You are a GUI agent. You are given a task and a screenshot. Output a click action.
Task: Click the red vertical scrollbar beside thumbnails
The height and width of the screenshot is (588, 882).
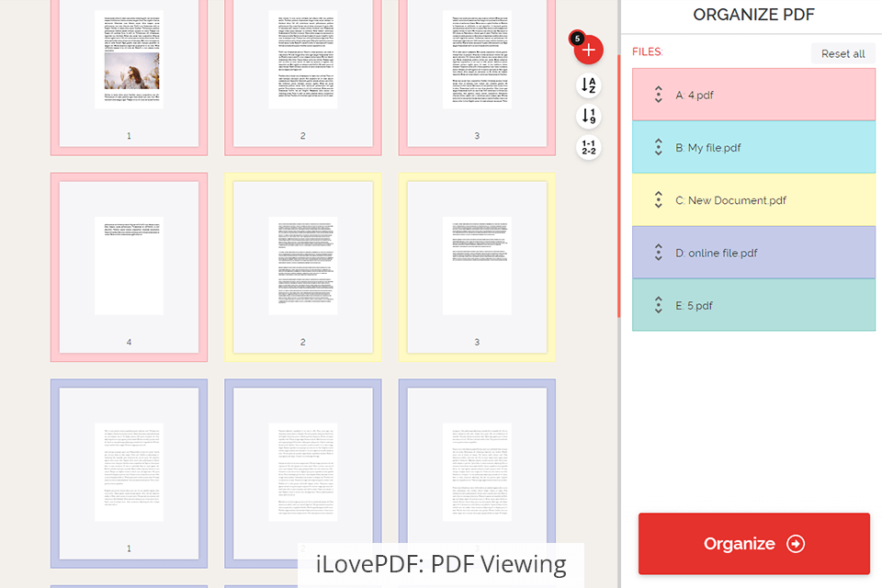click(618, 186)
